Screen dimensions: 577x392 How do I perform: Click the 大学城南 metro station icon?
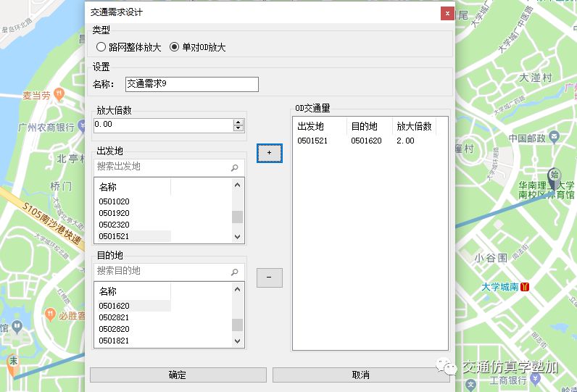(x=525, y=287)
